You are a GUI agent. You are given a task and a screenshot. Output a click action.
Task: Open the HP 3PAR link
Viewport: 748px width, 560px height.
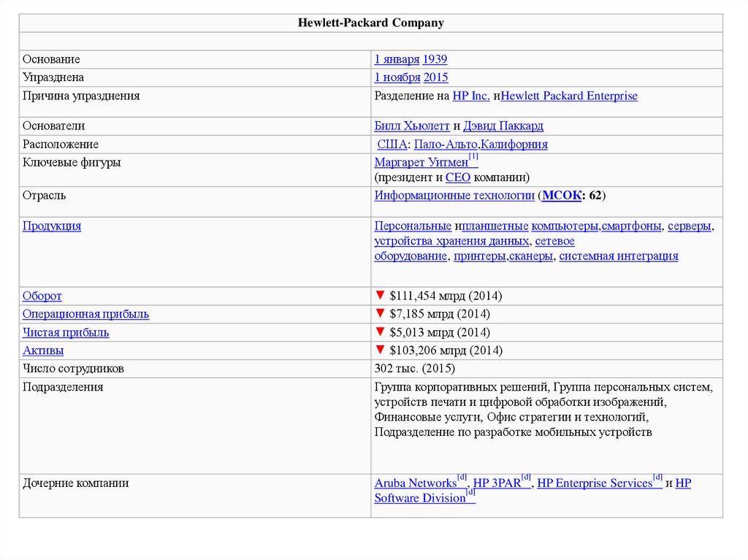(x=497, y=483)
